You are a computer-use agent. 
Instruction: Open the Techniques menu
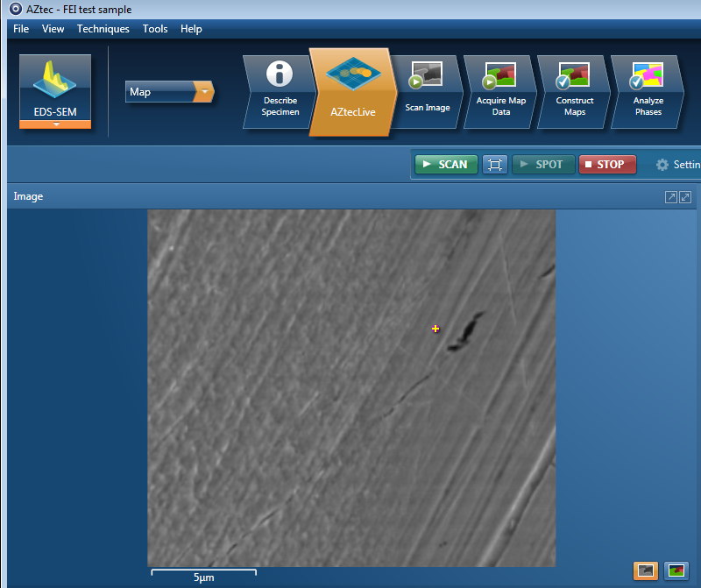pos(103,29)
